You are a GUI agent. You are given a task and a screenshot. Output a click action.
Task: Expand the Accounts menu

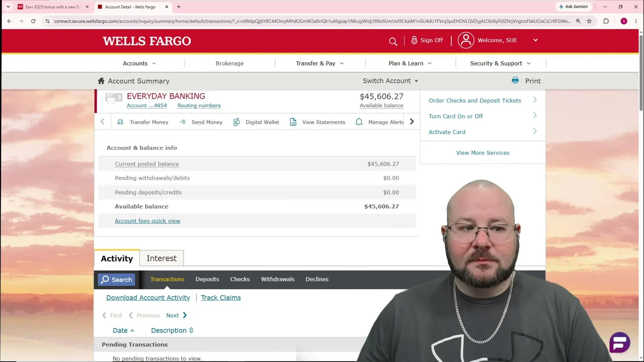coord(139,63)
